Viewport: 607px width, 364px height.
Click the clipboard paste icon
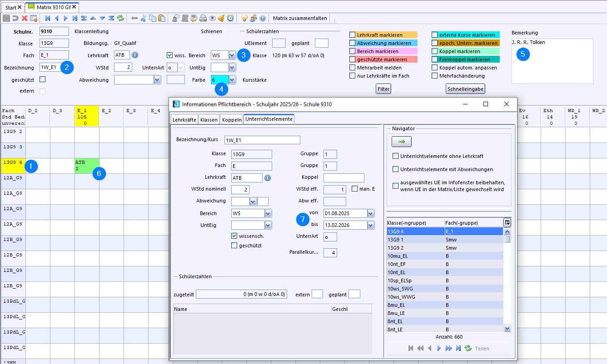[x=162, y=18]
